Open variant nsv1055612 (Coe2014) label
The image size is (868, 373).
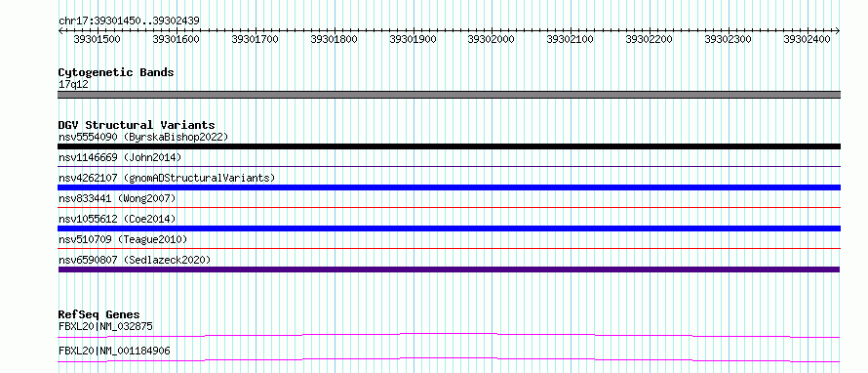point(117,219)
